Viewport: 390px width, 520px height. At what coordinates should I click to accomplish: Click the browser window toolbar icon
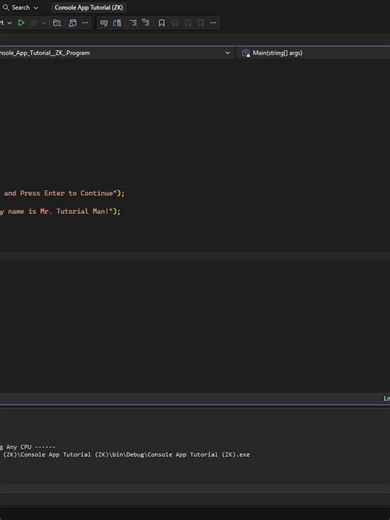72,23
